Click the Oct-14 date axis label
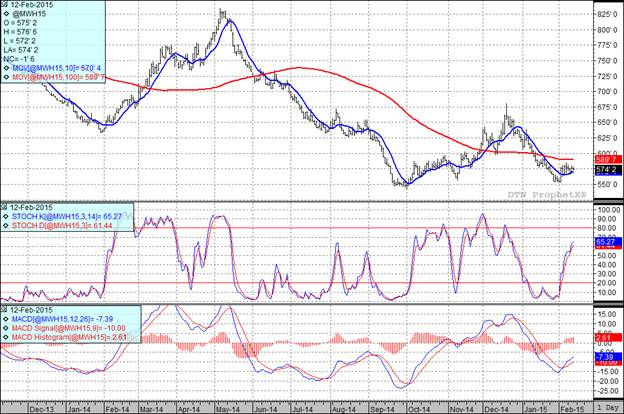Screen dimensions: 624x414 [418, 409]
